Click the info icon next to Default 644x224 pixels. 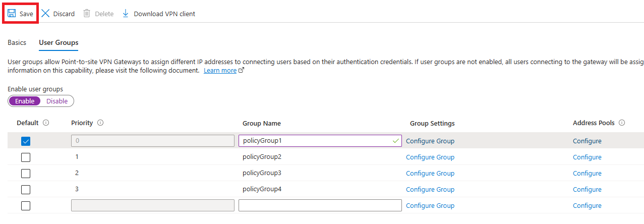coord(46,123)
